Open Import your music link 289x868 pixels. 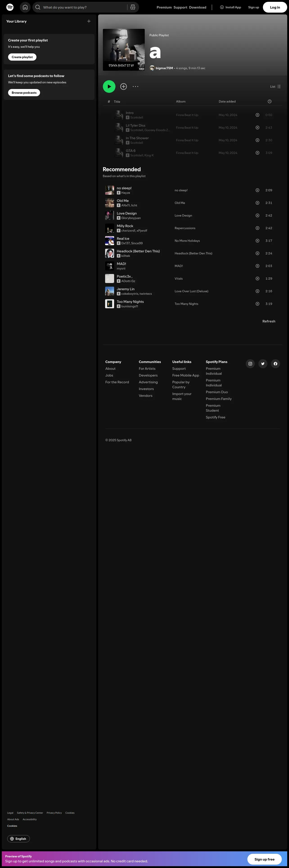click(x=182, y=396)
